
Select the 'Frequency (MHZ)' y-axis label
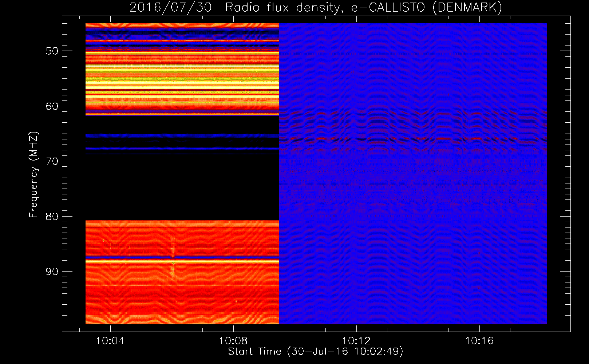[x=33, y=175]
